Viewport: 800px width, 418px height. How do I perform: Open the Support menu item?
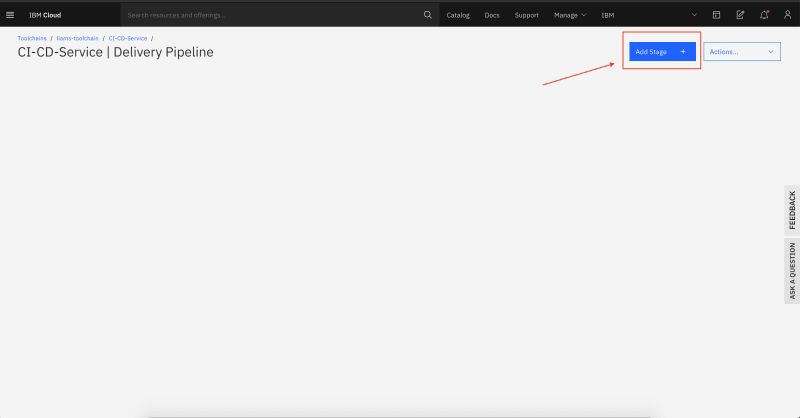point(527,15)
